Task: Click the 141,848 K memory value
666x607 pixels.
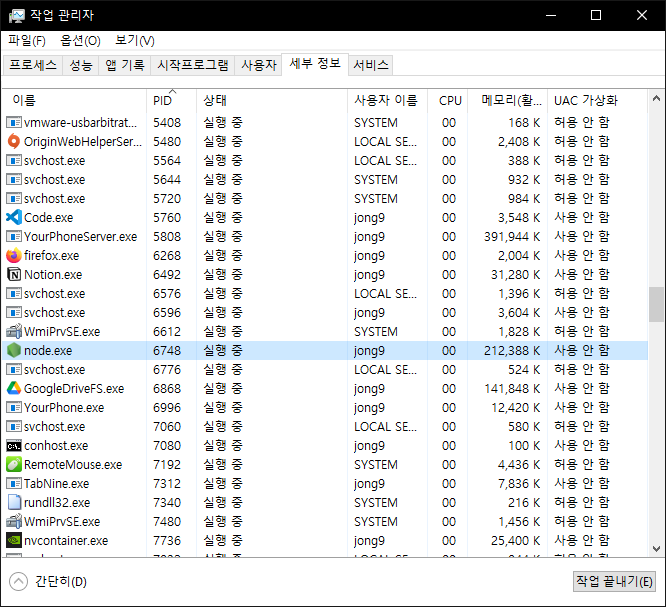Action: point(512,388)
